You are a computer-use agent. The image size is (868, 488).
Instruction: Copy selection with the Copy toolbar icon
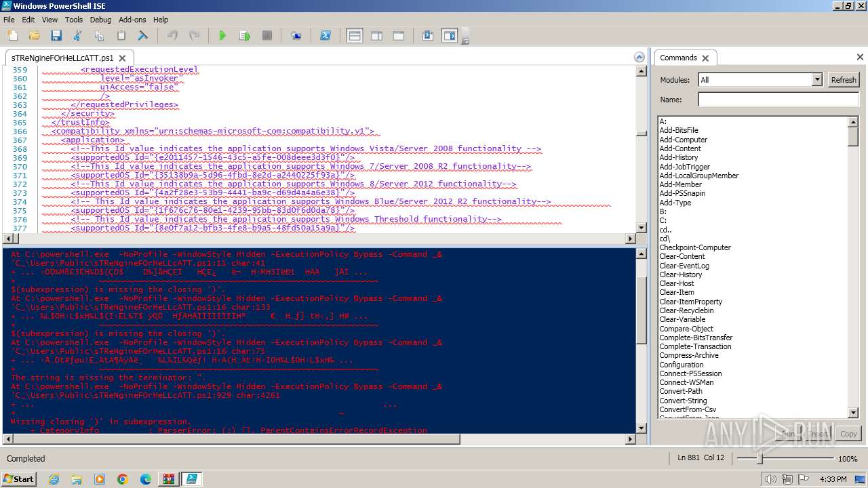point(99,36)
